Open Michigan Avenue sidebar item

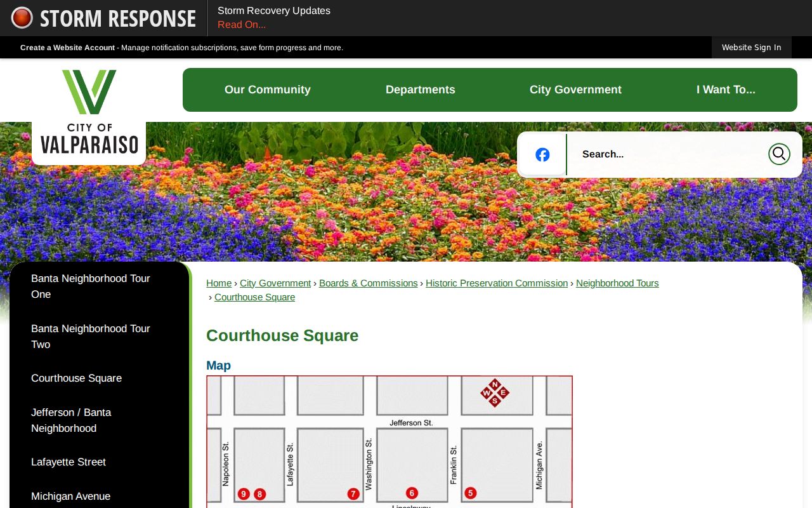(100, 497)
